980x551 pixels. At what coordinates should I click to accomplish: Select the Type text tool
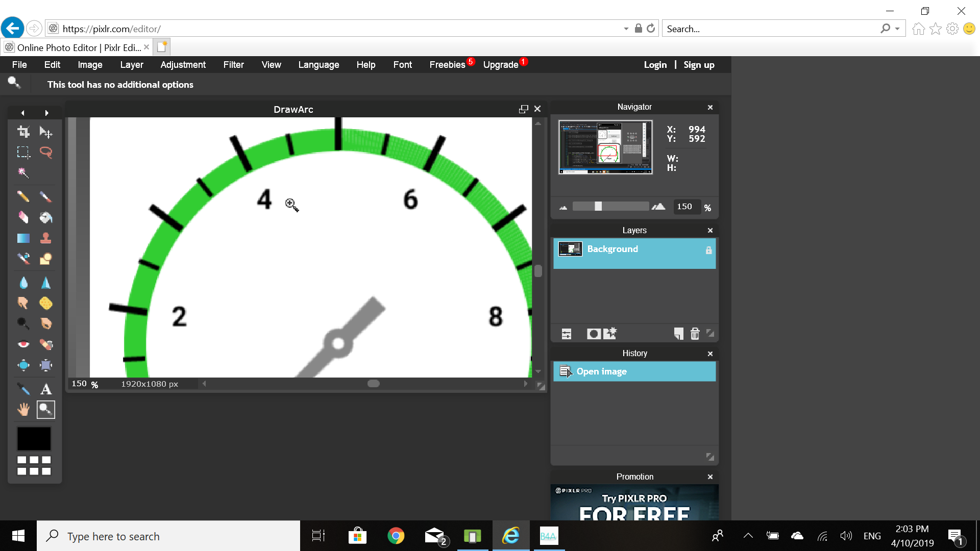click(x=46, y=389)
